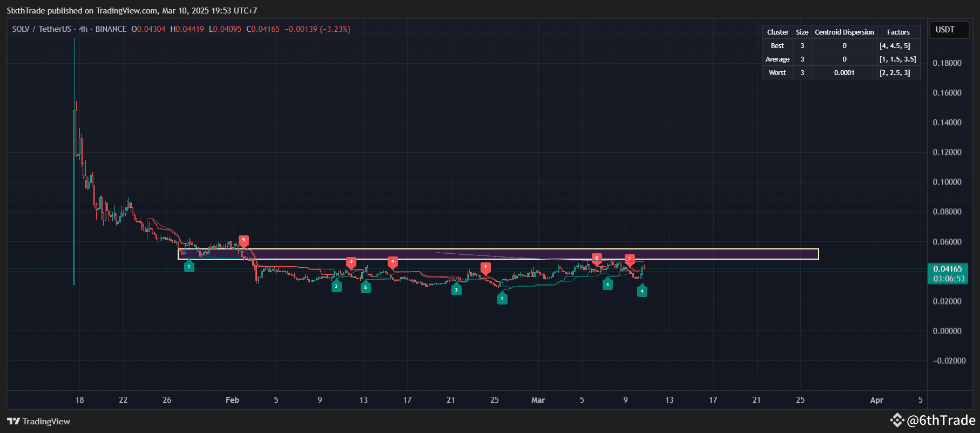The width and height of the screenshot is (980, 433).
Task: Click the red sell signal label numbered 2
Action: (630, 259)
